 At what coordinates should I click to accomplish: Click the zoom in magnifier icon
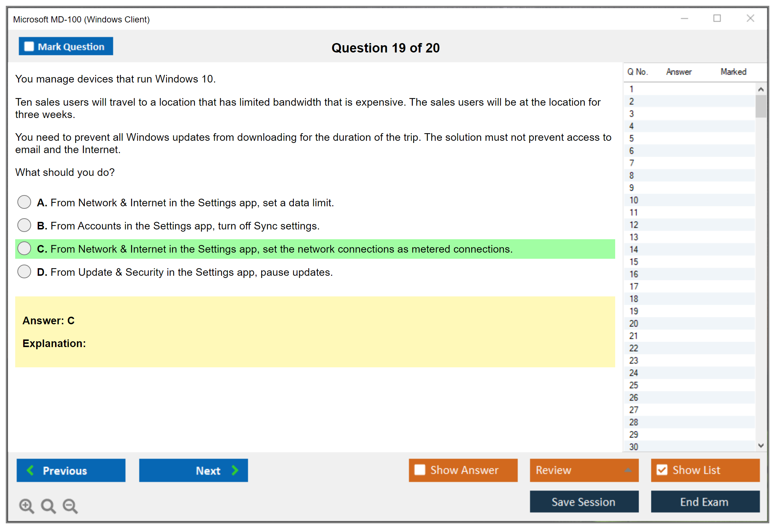[x=26, y=506]
